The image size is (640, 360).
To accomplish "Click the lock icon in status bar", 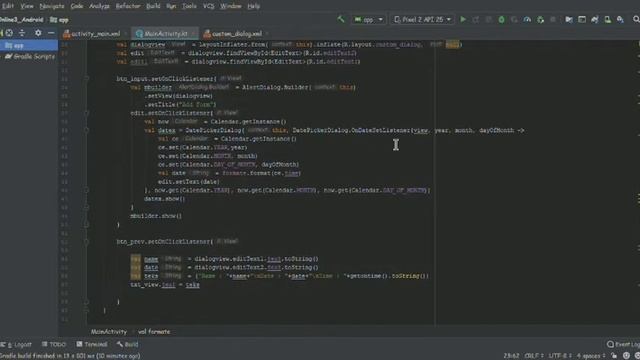I will tap(614, 356).
